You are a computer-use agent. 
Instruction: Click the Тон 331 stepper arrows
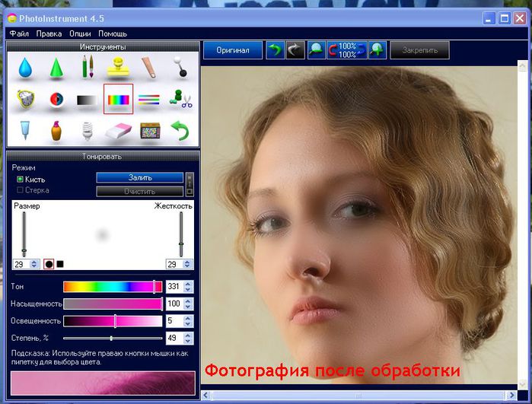pyautogui.click(x=188, y=287)
